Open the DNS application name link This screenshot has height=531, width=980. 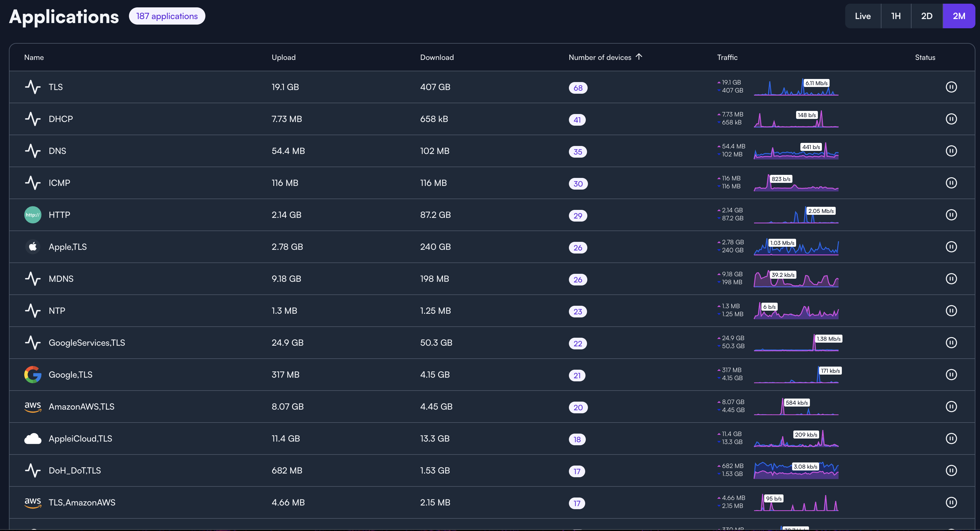(57, 151)
